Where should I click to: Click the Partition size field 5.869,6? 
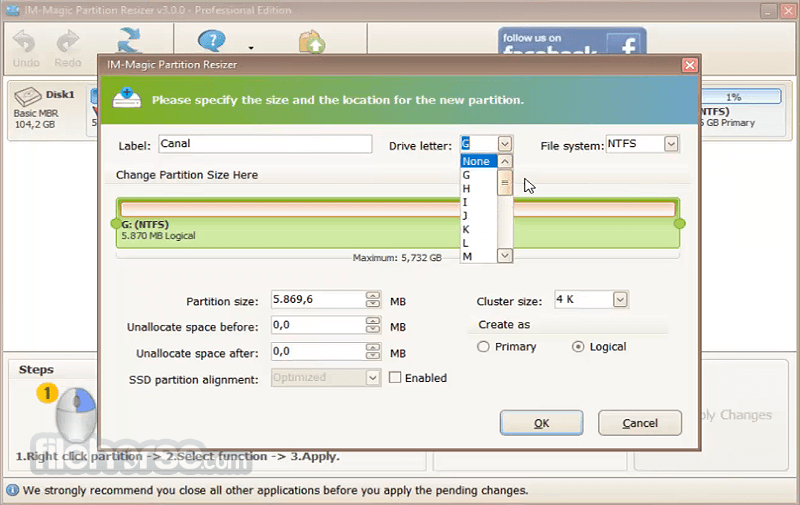pyautogui.click(x=318, y=299)
